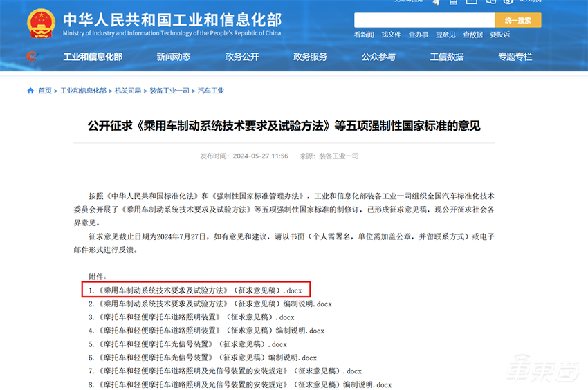The width and height of the screenshot is (588, 390).
Task: Go to 公众参与 navigation item
Action: [x=378, y=57]
